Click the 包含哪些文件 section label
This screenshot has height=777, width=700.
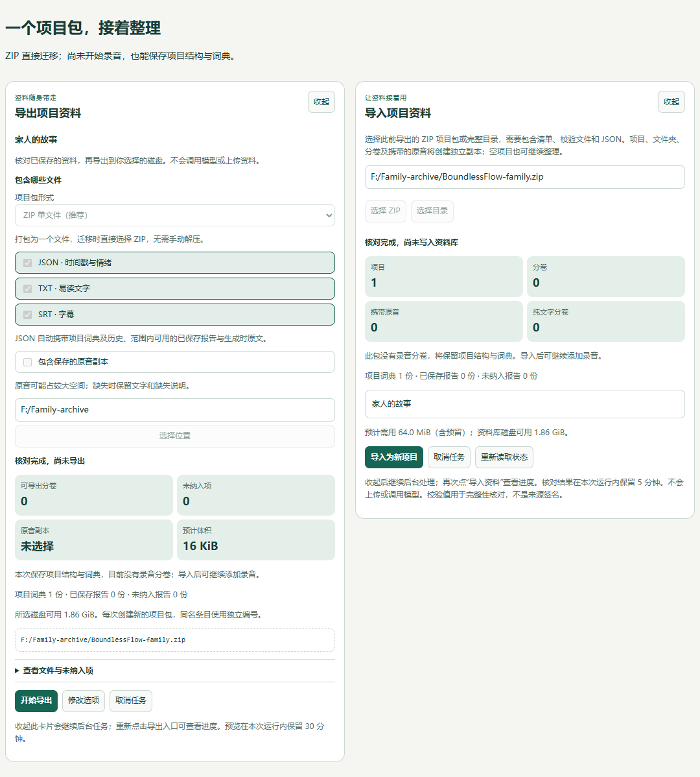[x=38, y=180]
